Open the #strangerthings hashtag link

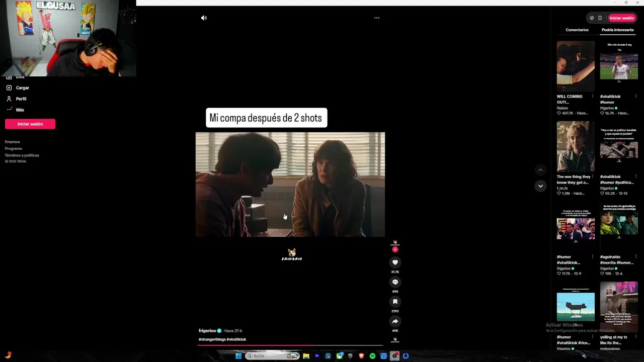(212, 339)
